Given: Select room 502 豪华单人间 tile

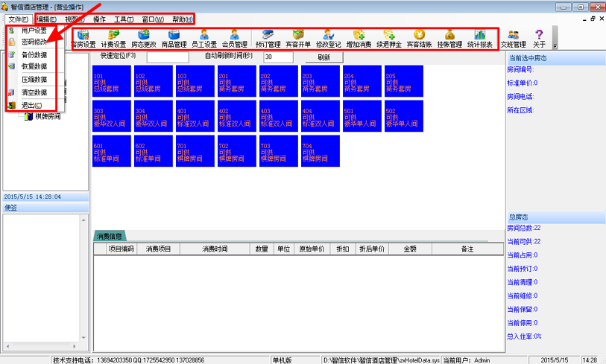Looking at the screenshot, I should (x=404, y=116).
